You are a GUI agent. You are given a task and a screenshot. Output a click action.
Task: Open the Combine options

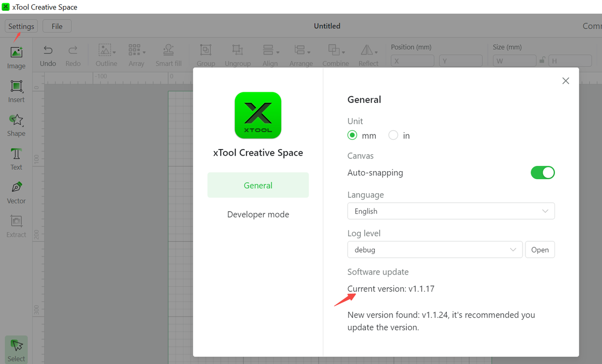pyautogui.click(x=336, y=55)
